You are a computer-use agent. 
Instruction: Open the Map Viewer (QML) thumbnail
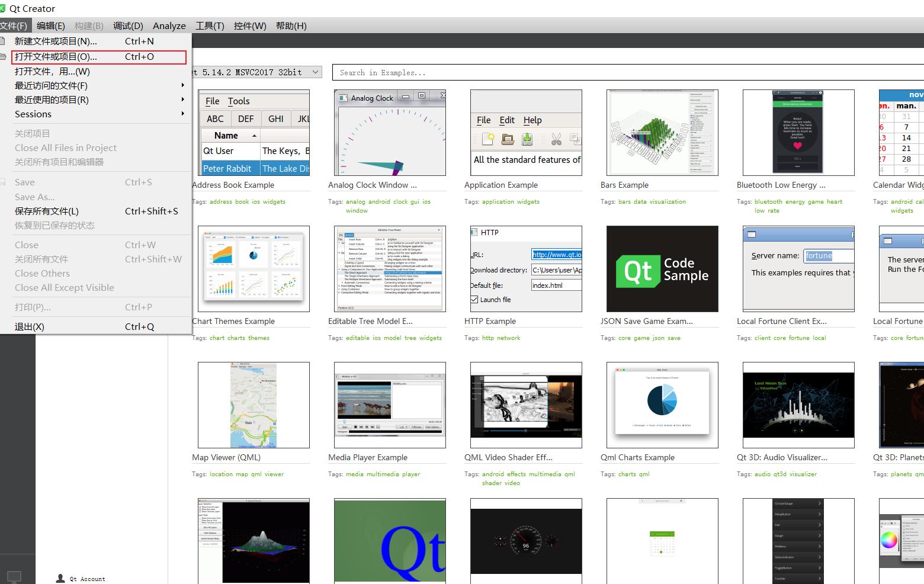click(254, 405)
